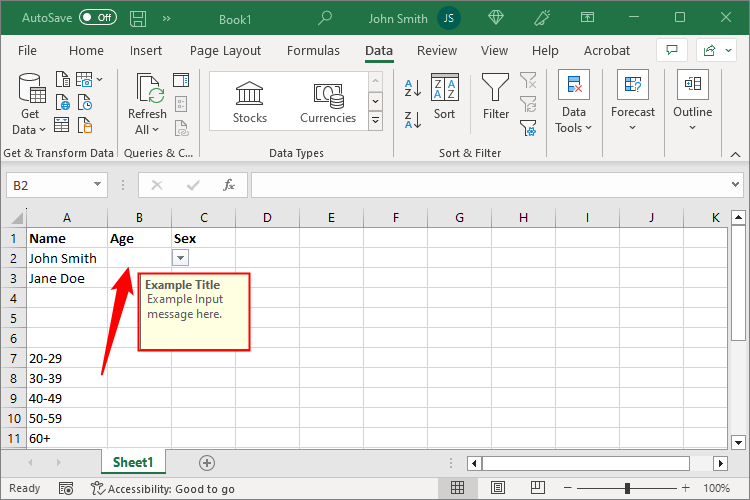Viewport: 750px width, 500px height.
Task: Expand the Name Box dropdown arrow
Action: (x=97, y=185)
